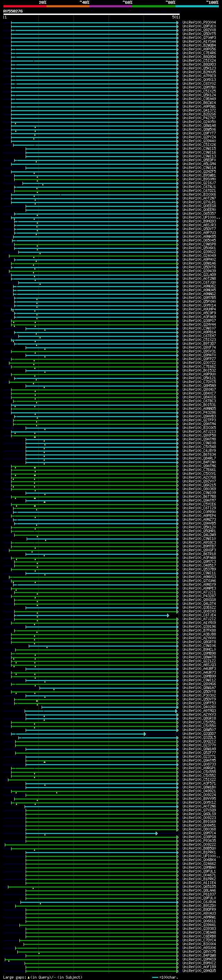Open hit UniRef100_Q9FUC0

199,26
